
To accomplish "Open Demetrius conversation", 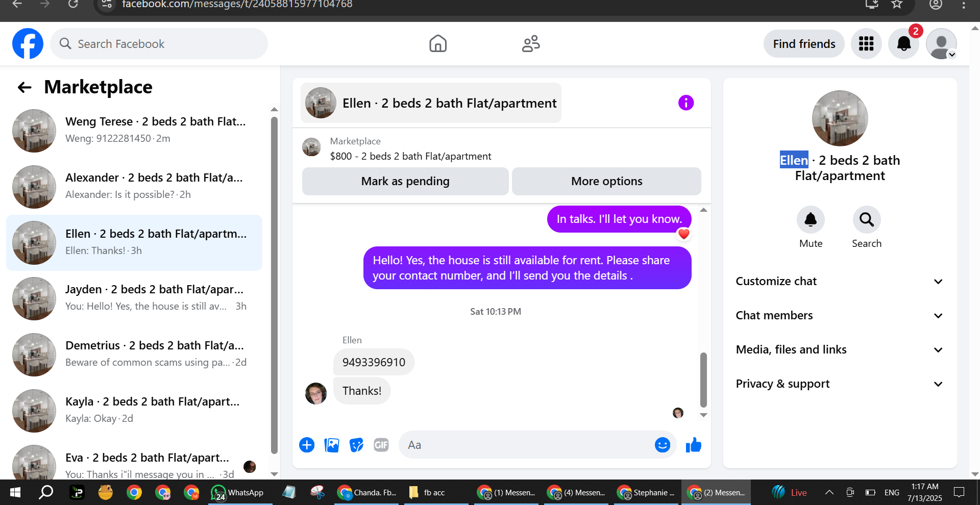I will [134, 355].
